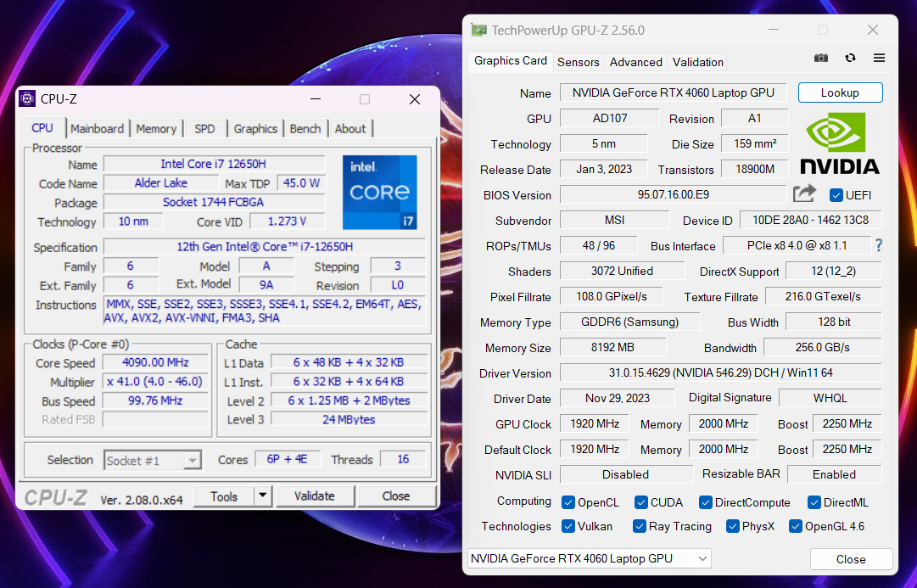Image resolution: width=917 pixels, height=588 pixels.
Task: Click the Memory Size value 8192 MB
Action: [x=612, y=348]
